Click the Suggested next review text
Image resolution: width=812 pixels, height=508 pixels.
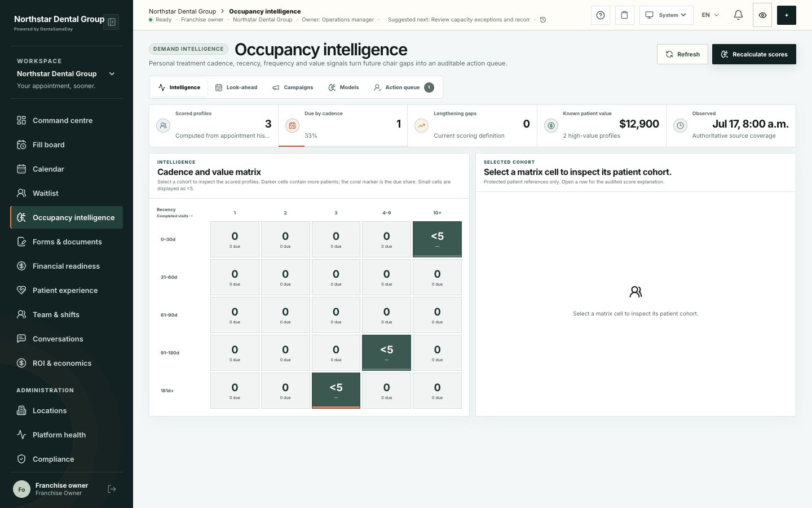[x=458, y=20]
